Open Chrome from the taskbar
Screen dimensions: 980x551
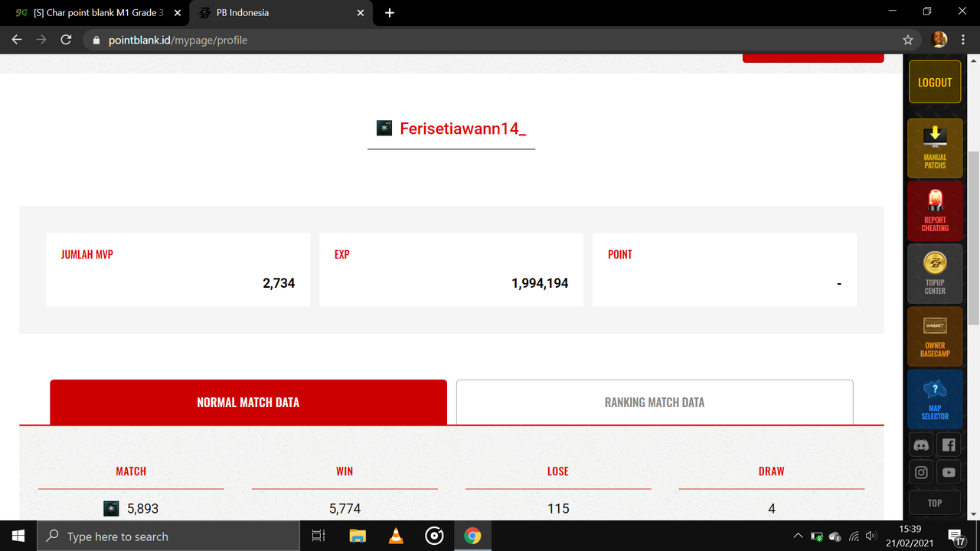[x=472, y=536]
